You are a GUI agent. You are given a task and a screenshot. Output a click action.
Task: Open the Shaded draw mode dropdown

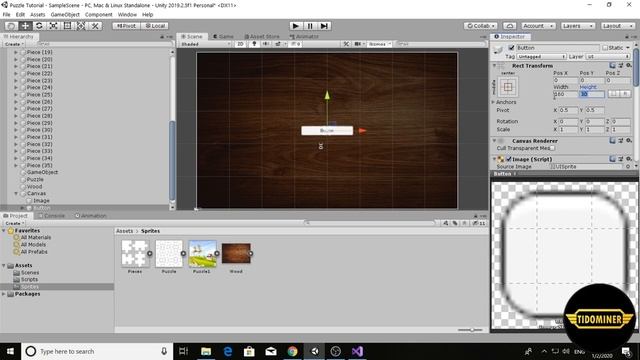click(x=205, y=44)
